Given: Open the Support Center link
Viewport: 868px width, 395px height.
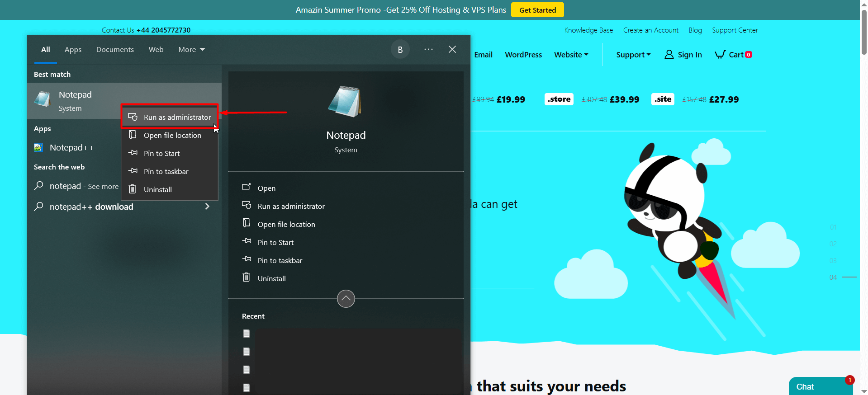Looking at the screenshot, I should pyautogui.click(x=735, y=30).
